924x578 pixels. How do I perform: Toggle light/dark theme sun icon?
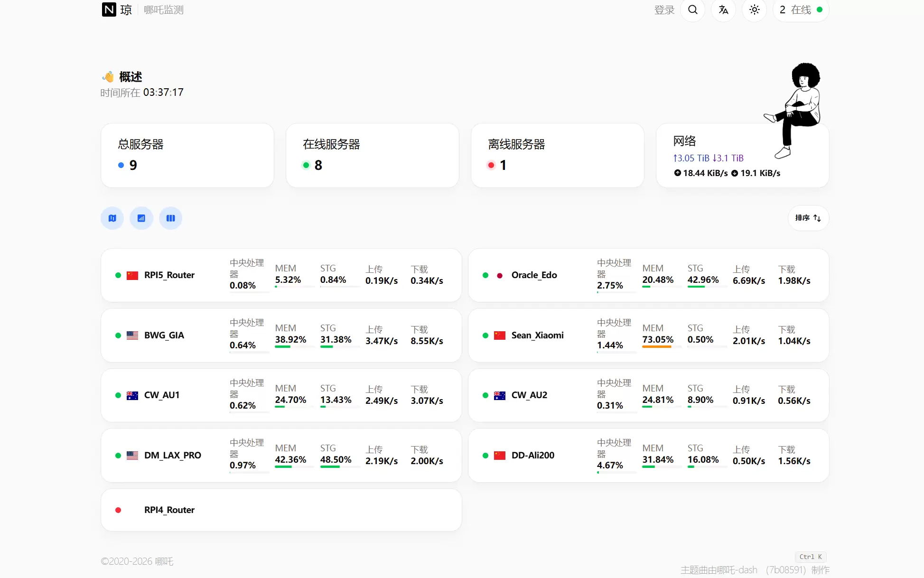click(x=754, y=10)
